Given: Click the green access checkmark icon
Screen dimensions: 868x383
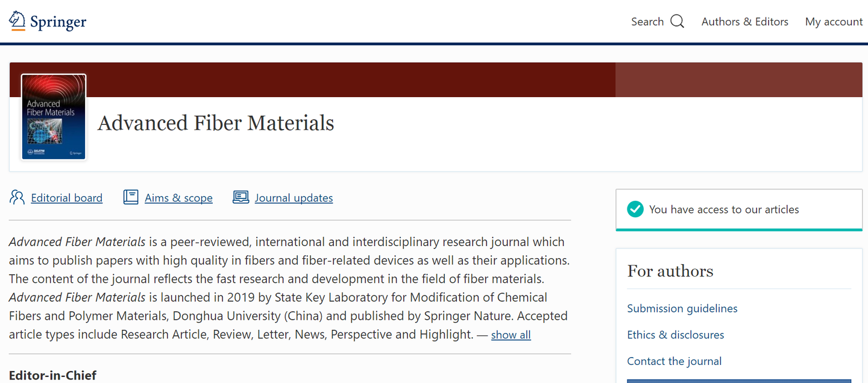Looking at the screenshot, I should click(635, 209).
